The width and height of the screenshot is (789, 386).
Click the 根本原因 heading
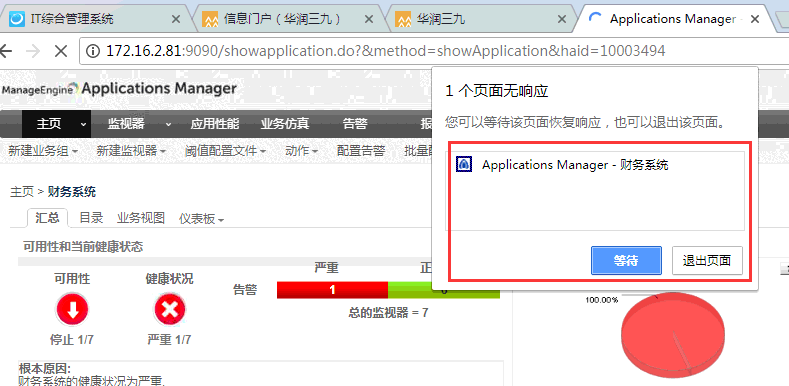(x=45, y=369)
